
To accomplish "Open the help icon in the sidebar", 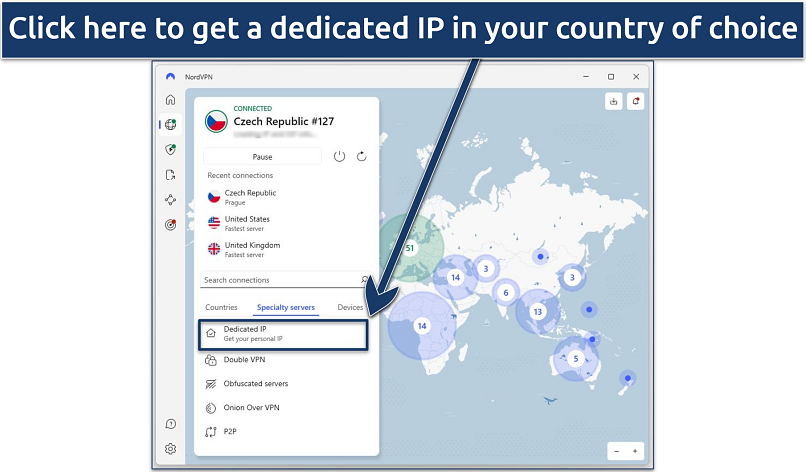I will (171, 424).
